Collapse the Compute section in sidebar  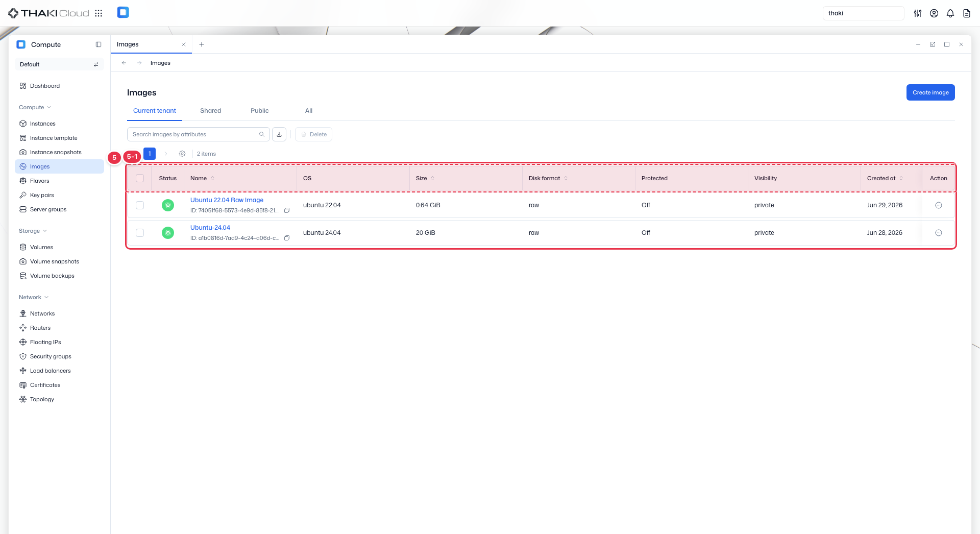click(35, 107)
